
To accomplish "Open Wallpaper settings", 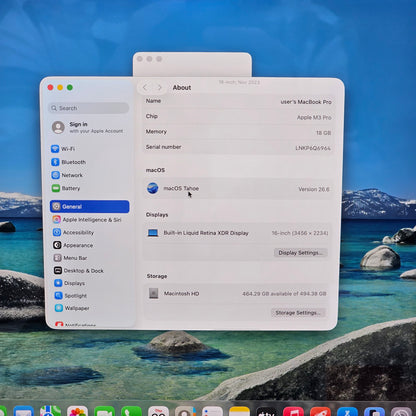I will tap(72, 308).
